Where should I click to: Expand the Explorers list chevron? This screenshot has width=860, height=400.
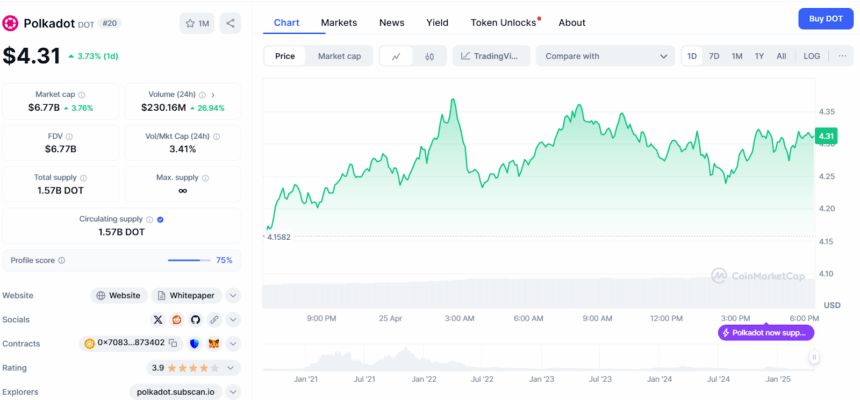pos(233,391)
